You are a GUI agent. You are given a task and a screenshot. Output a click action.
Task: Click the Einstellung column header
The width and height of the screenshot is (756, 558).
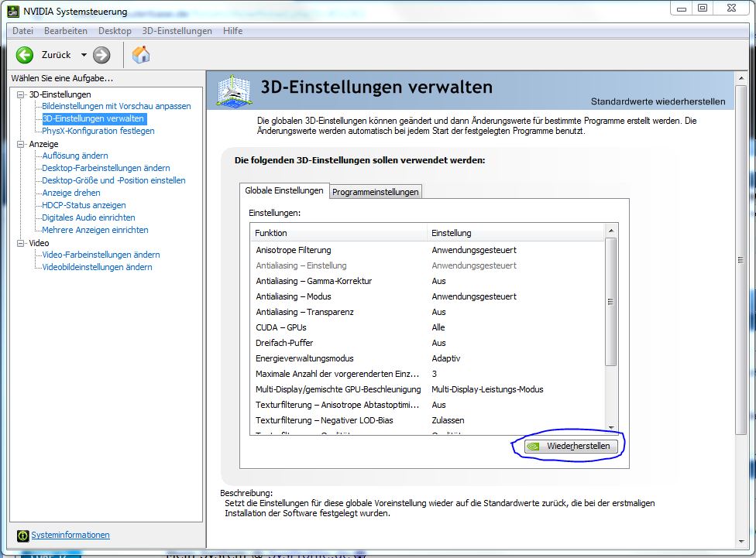[515, 233]
